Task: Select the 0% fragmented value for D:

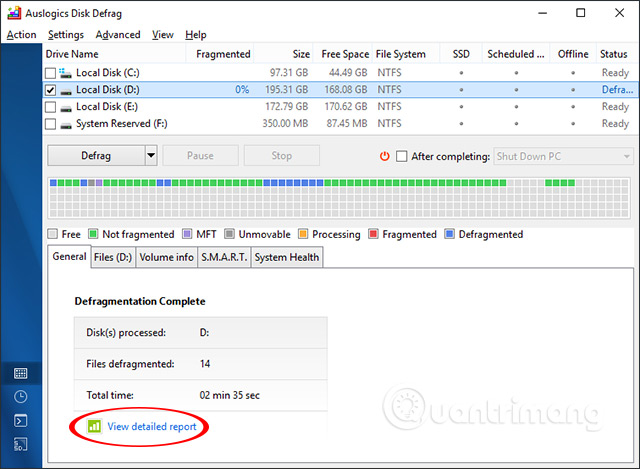Action: click(242, 89)
